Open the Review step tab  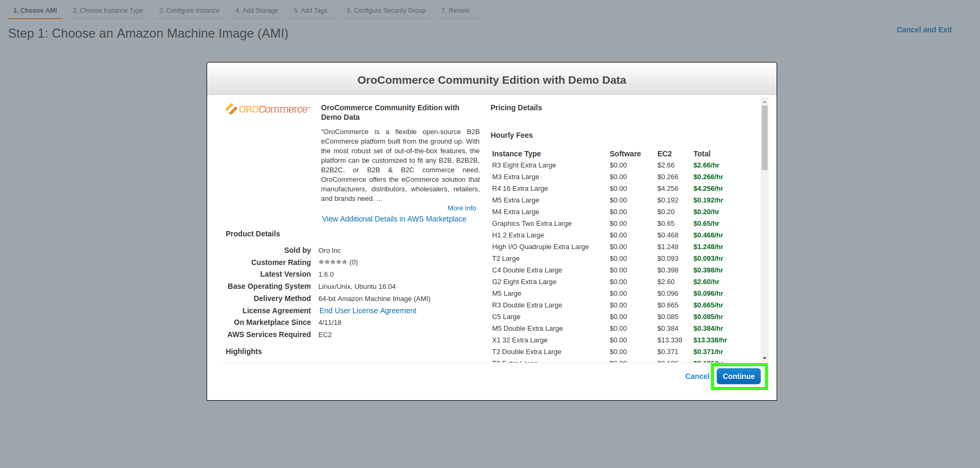pyautogui.click(x=455, y=11)
